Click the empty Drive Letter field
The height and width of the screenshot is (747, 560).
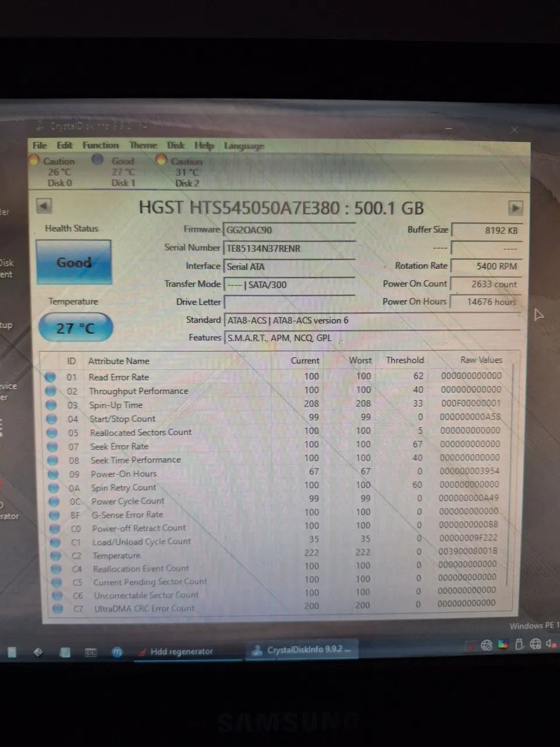point(289,302)
